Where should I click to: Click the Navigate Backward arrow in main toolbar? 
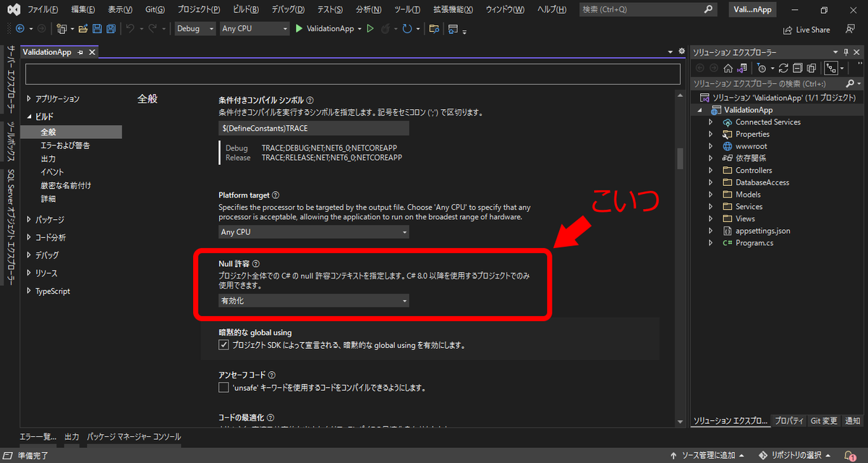[x=20, y=29]
